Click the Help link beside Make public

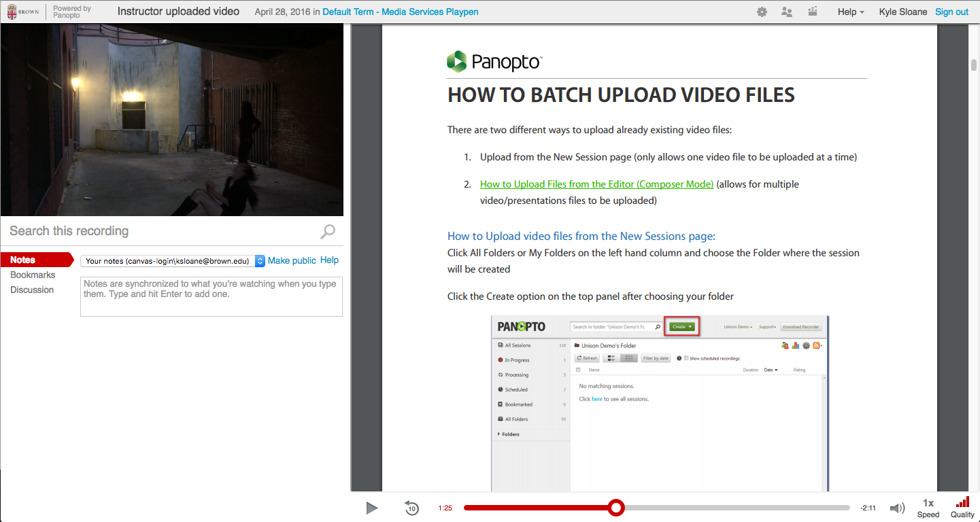tap(329, 260)
